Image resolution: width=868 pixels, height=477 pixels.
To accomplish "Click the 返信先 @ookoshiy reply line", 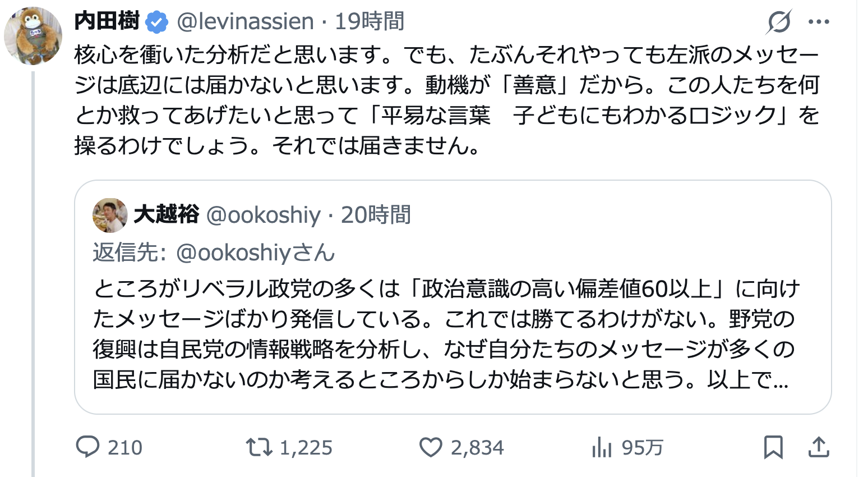I will click(x=214, y=253).
